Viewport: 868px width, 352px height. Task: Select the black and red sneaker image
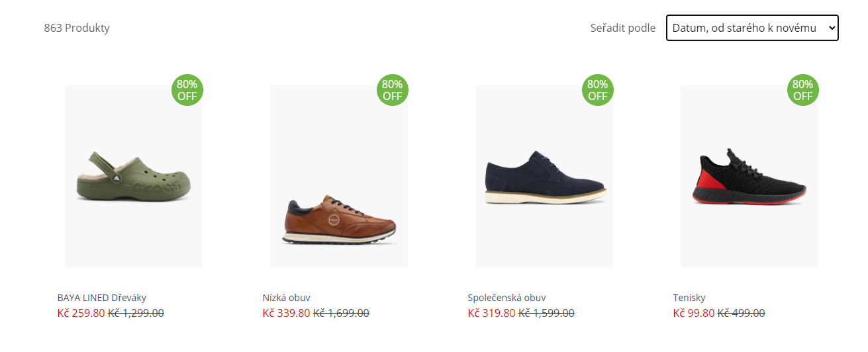pos(749,177)
